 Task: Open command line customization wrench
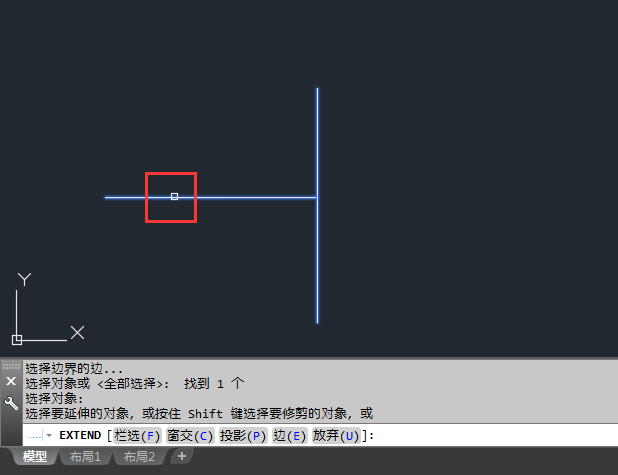pos(11,403)
